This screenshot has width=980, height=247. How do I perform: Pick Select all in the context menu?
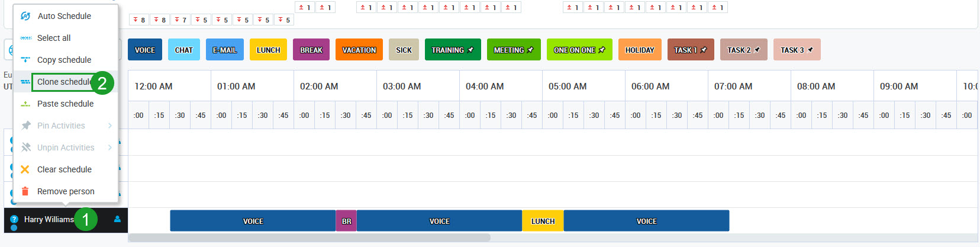pos(54,38)
